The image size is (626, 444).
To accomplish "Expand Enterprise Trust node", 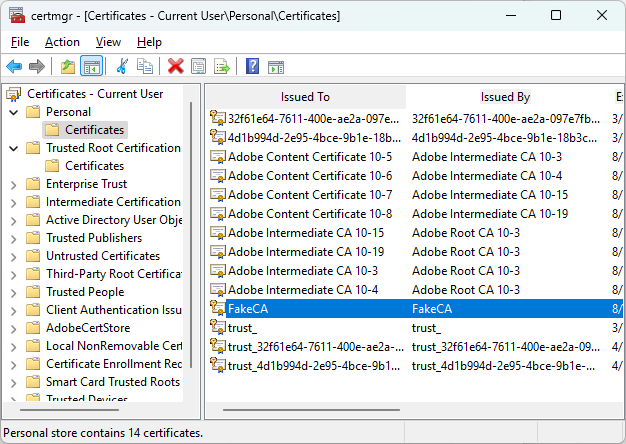I will pos(14,185).
